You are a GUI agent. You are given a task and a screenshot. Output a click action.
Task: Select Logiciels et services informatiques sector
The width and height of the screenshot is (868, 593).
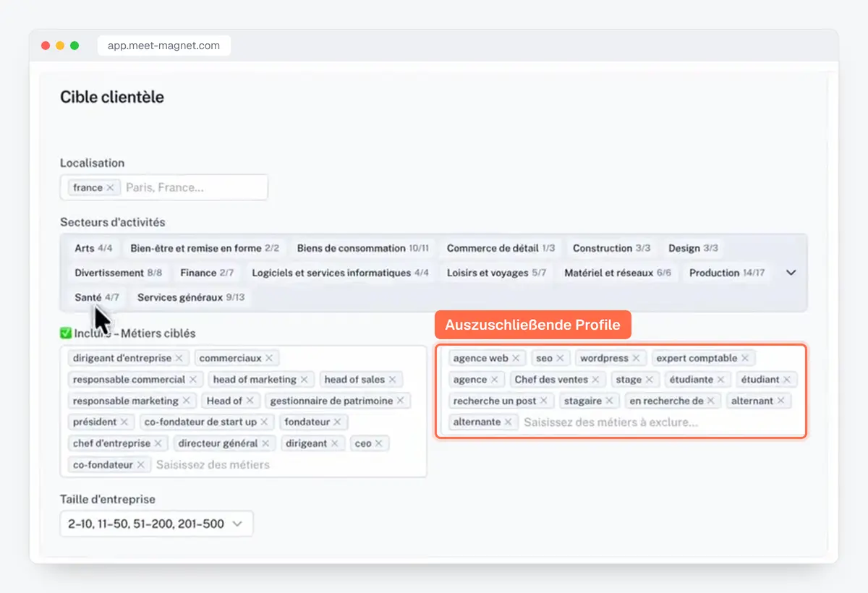coord(340,273)
